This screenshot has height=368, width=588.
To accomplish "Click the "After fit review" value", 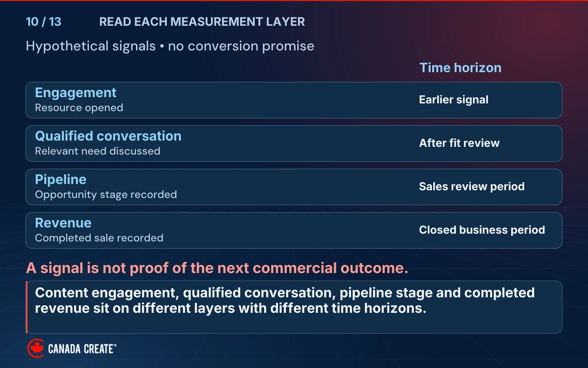I will coord(459,143).
